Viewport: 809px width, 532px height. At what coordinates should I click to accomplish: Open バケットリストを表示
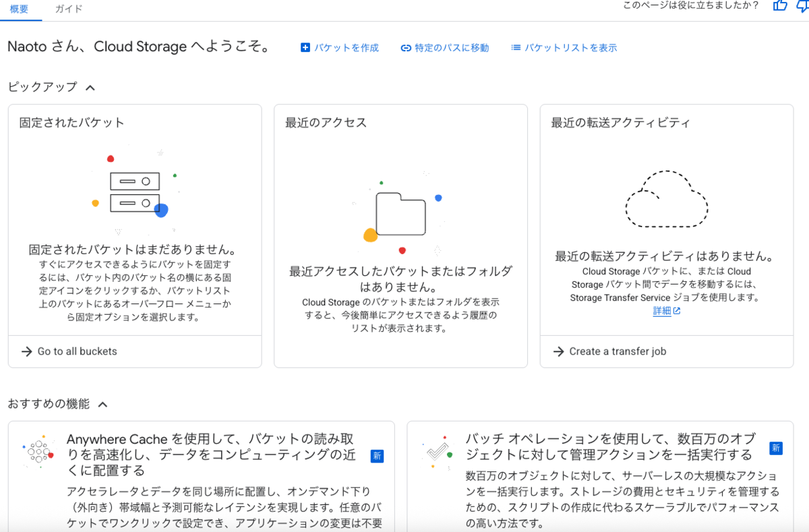click(564, 48)
